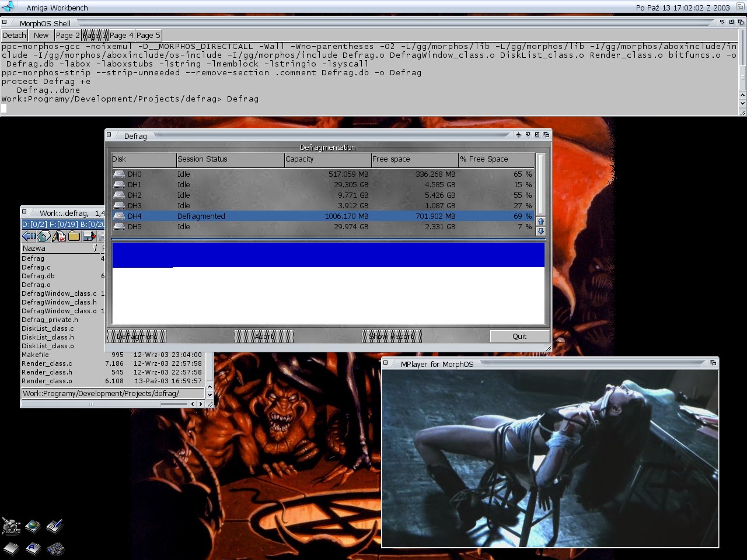Click the down arrow stepper beside the disk list

(540, 231)
